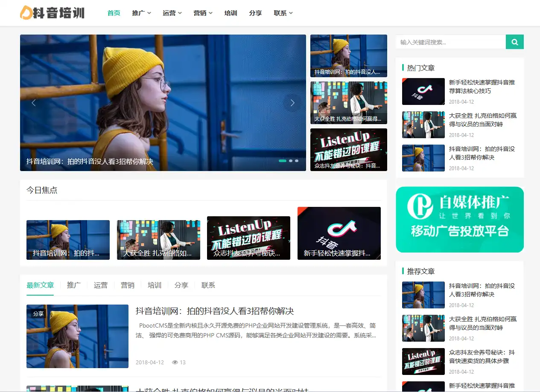Open 推荐文章 link 大获全胜 扎克伯格如何赢得与议员的当面对峙

click(x=483, y=323)
